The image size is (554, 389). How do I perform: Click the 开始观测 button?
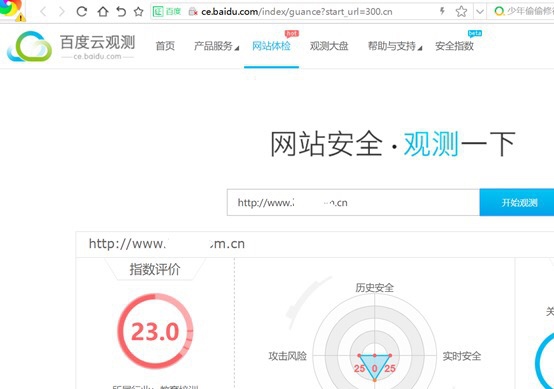[517, 202]
